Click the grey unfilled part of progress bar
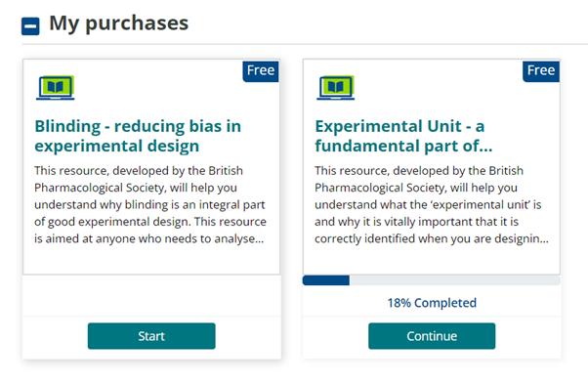The image size is (588, 384). click(x=455, y=280)
